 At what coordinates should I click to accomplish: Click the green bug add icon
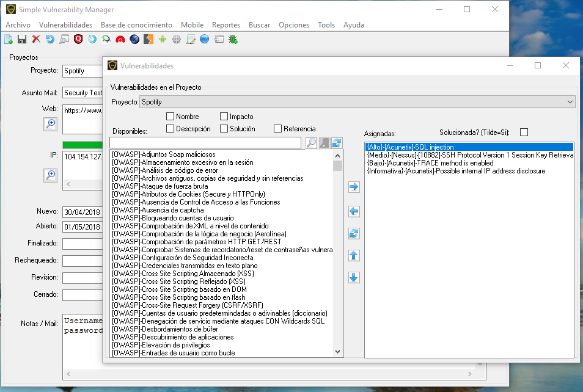pyautogui.click(x=233, y=39)
